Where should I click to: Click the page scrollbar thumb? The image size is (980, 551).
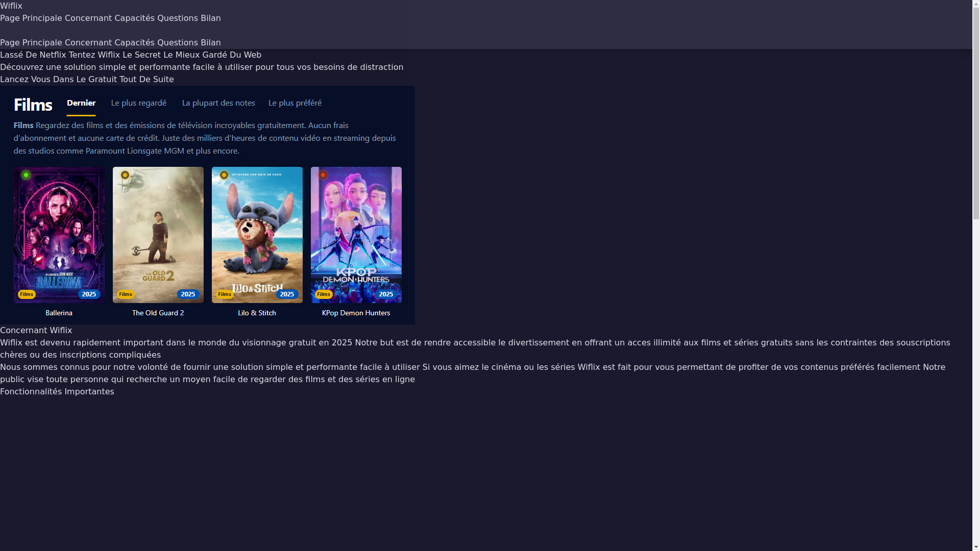tap(976, 114)
